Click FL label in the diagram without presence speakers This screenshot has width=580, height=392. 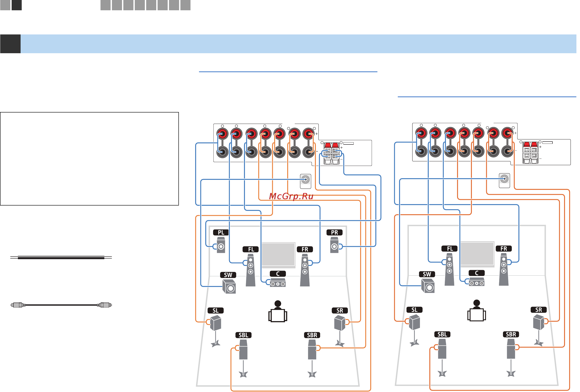[x=450, y=249]
